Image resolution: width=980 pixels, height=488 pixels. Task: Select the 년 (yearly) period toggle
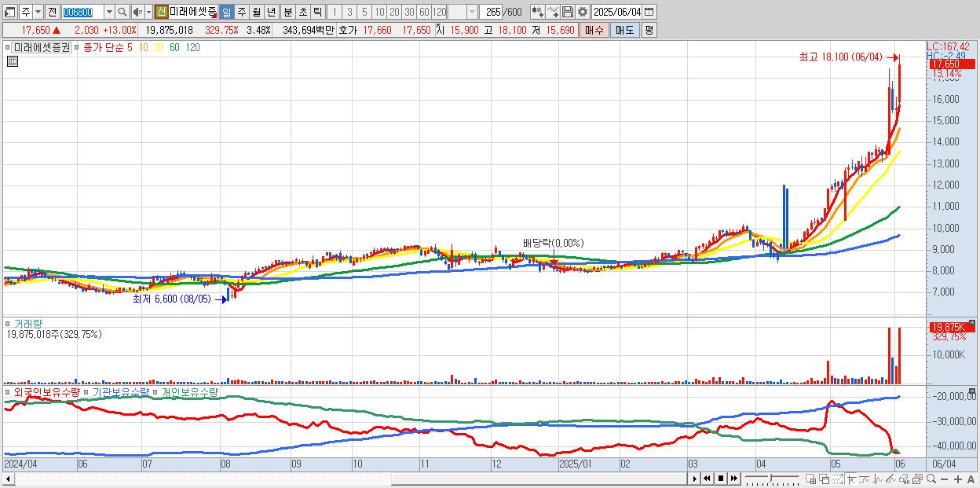[271, 12]
